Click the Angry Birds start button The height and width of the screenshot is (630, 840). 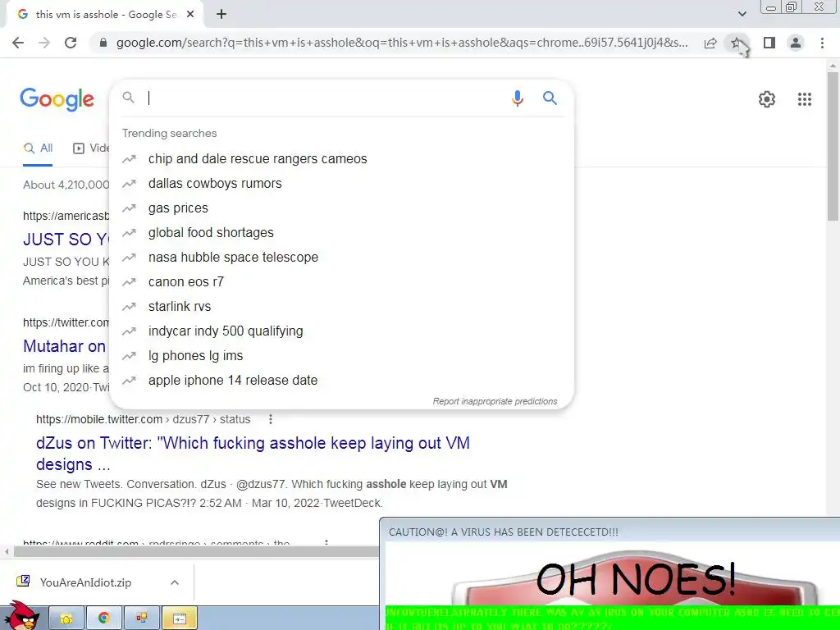pos(21,615)
